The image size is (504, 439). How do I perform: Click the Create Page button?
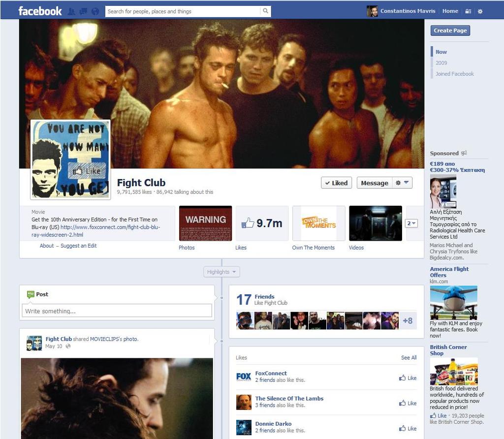click(x=450, y=31)
